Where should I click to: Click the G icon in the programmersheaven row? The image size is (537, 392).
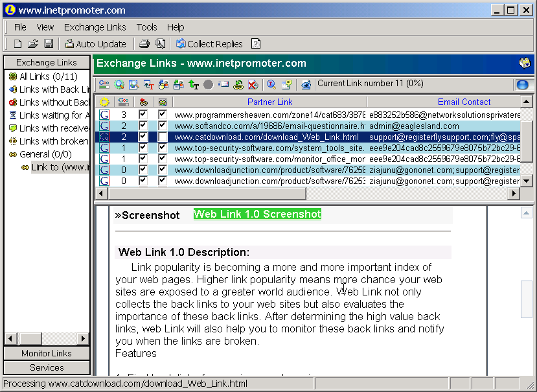[104, 115]
